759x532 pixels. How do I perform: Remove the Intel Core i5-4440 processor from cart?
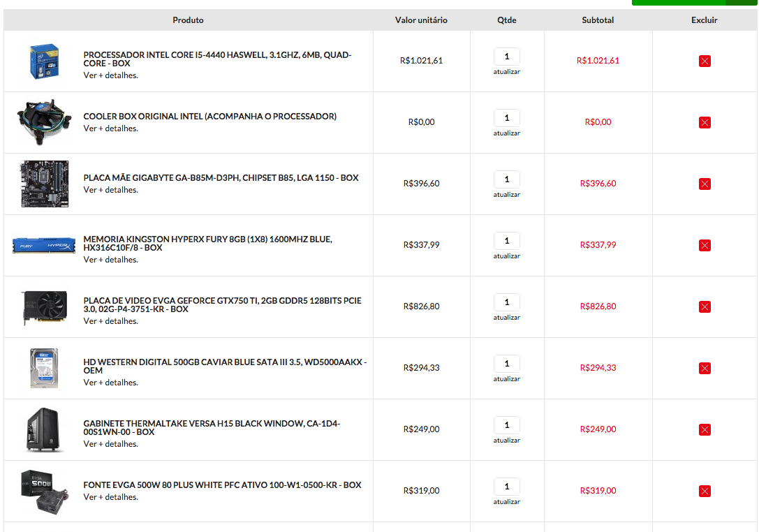pos(705,61)
